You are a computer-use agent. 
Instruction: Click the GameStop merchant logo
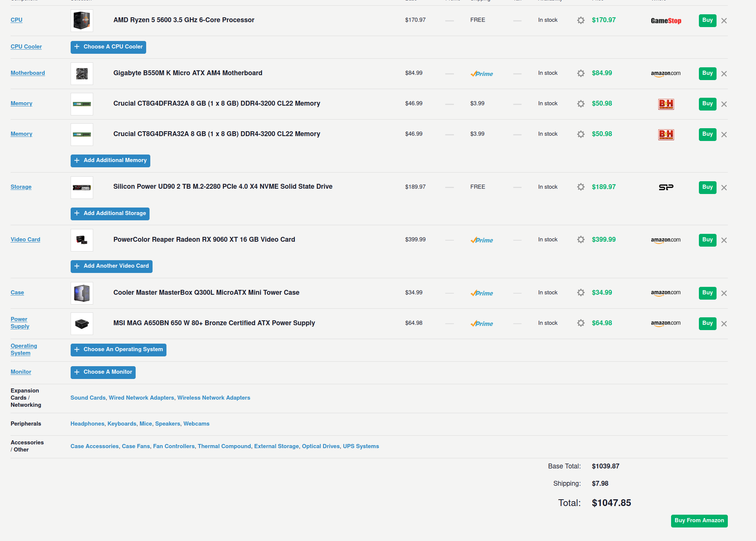(666, 21)
